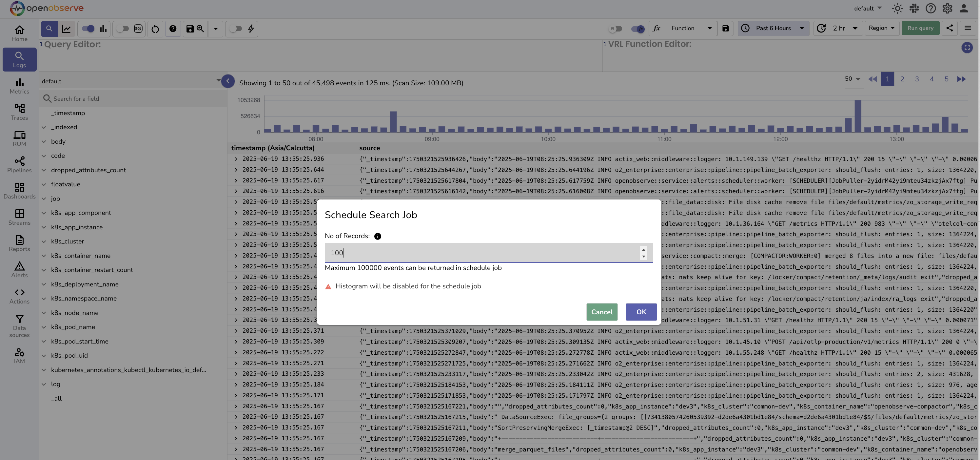Toggle the wrap table content switch
980x460 pixels.
click(615, 29)
